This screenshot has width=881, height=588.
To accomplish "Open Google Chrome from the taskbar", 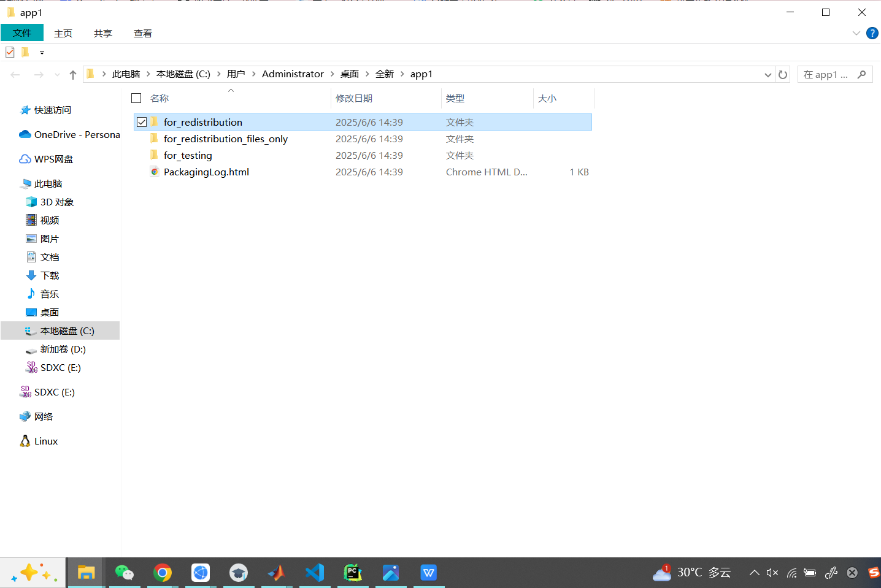I will [163, 573].
